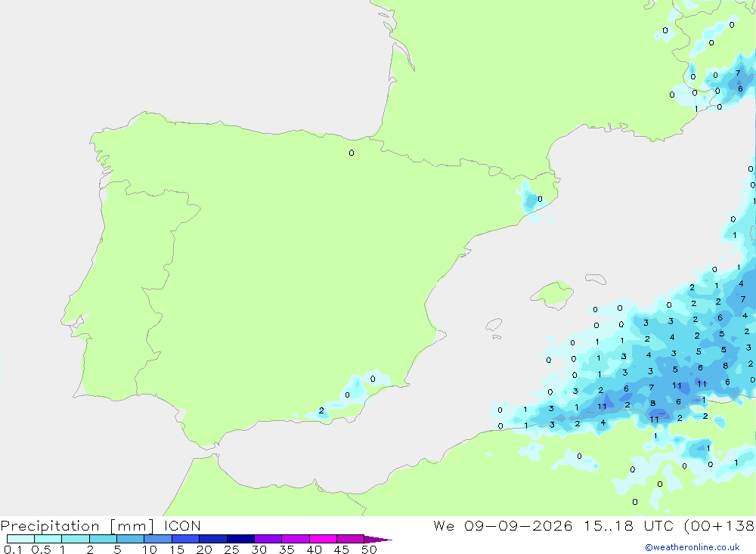Click the '0' value in northern Spain

click(352, 153)
